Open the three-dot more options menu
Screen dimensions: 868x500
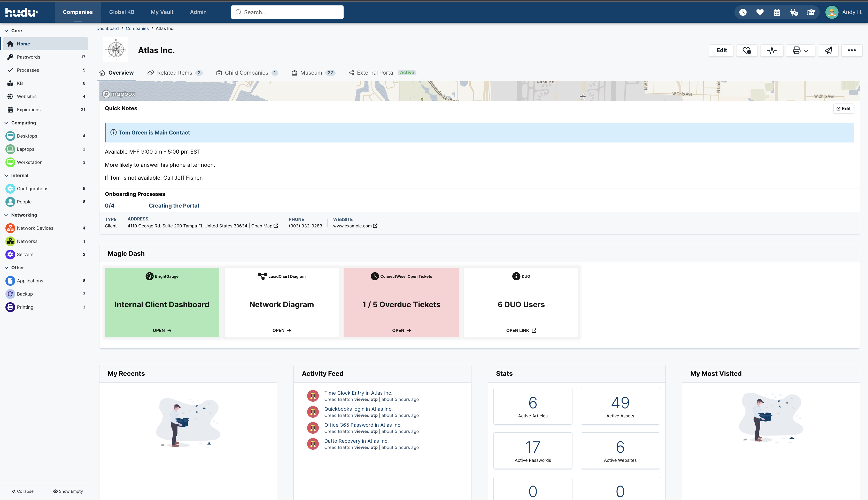(x=851, y=51)
